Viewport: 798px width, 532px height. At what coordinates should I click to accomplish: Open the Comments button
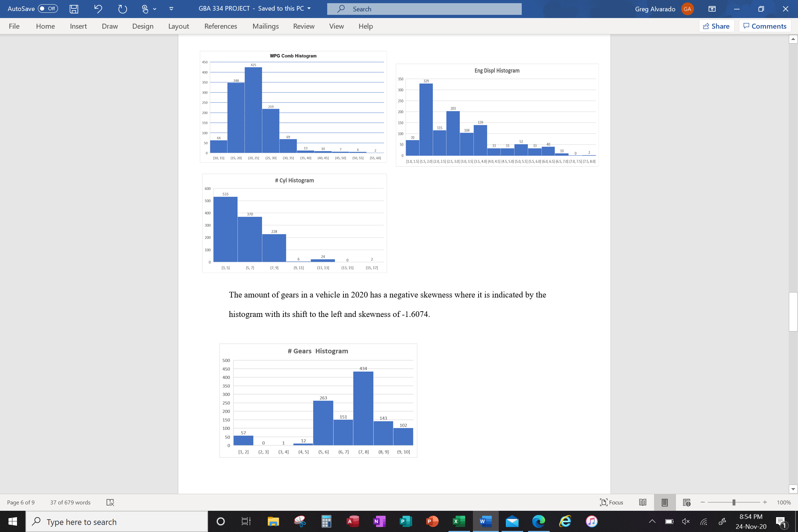765,26
